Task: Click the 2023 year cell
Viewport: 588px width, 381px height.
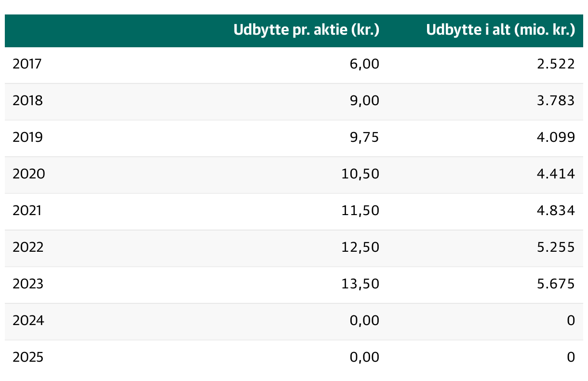Action: (x=28, y=284)
